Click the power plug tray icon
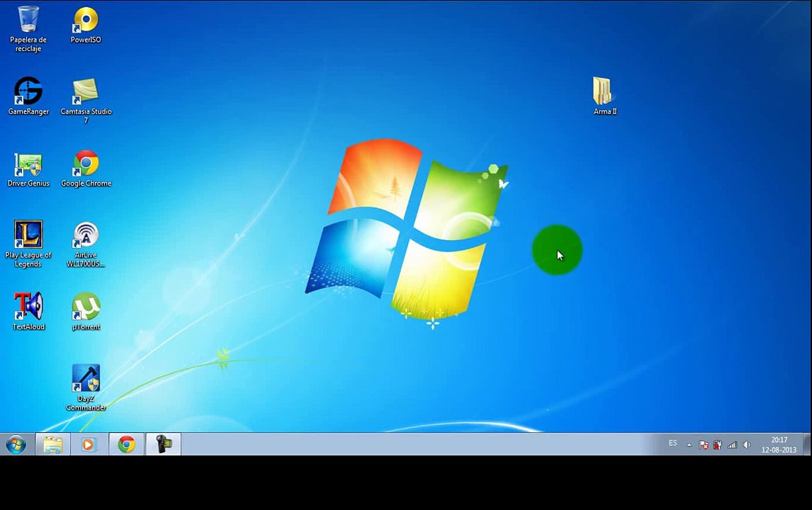The image size is (812, 510). [717, 445]
